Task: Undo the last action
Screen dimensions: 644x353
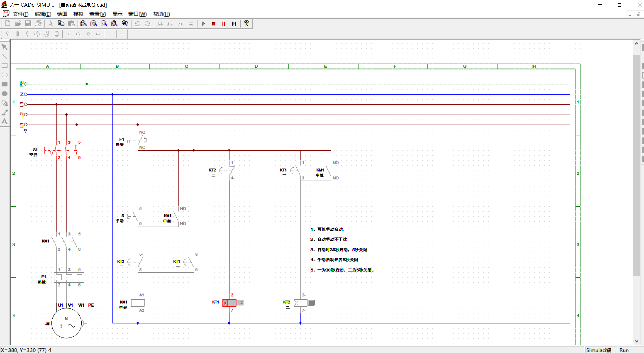Action: 137,23
